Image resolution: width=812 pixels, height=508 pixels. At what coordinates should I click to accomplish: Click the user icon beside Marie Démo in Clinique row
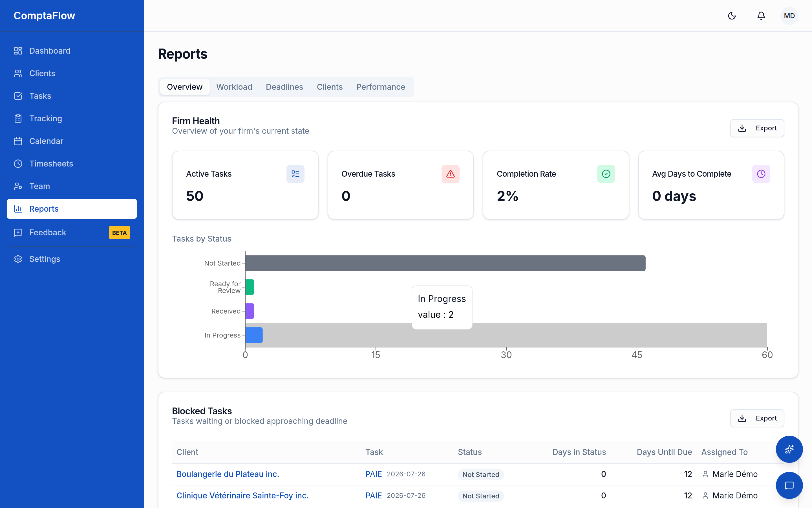(705, 496)
